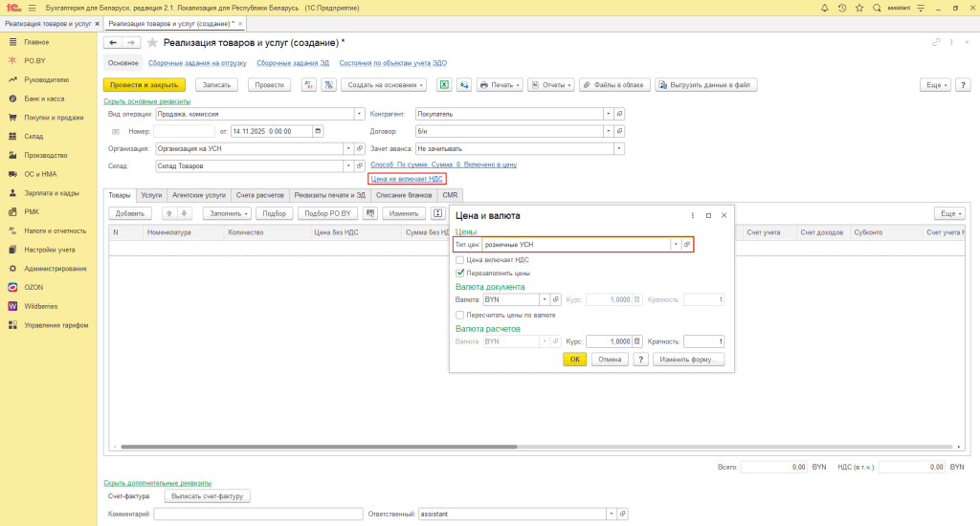980x526 pixels.
Task: Enable the Цена включает НДС checkbox
Action: pyautogui.click(x=461, y=259)
